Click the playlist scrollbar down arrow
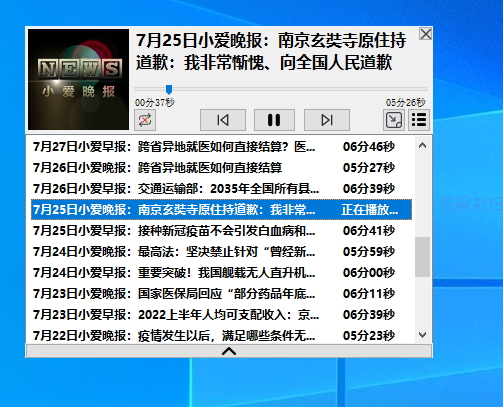 pyautogui.click(x=422, y=335)
